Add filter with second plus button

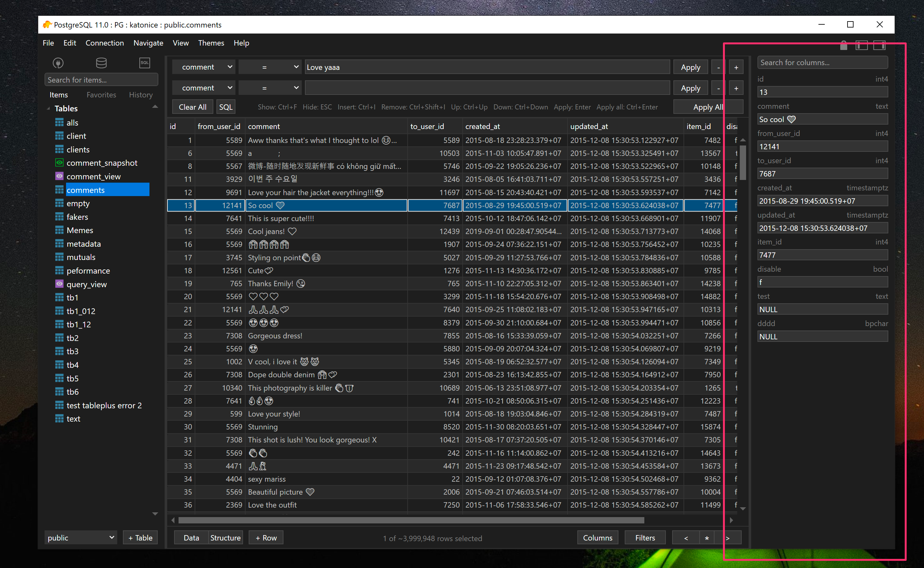click(736, 88)
